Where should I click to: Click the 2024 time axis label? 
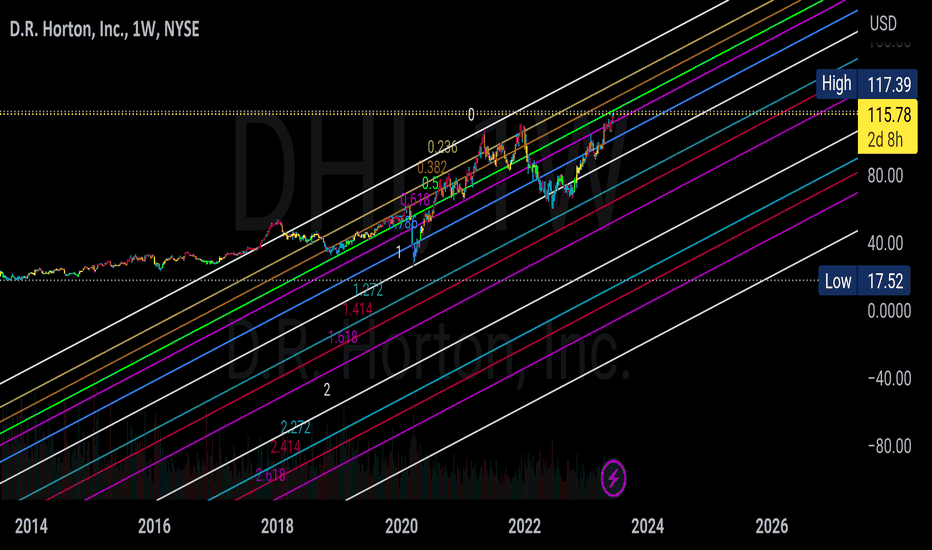647,526
